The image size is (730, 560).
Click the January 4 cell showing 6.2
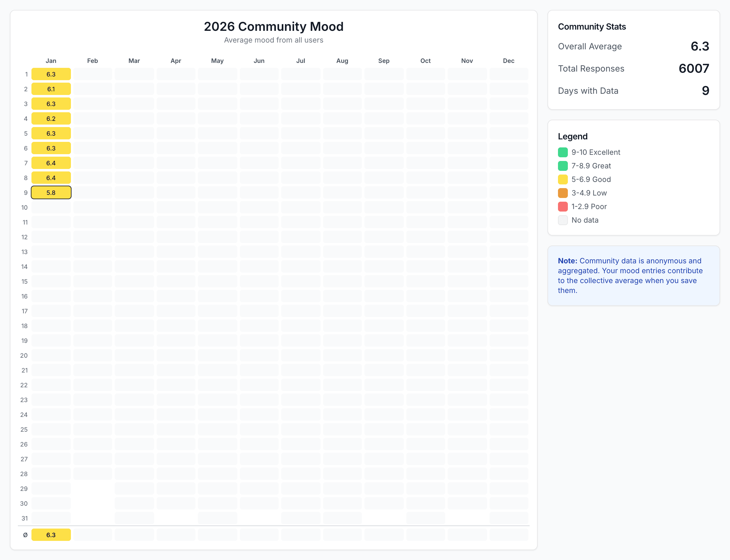(51, 119)
